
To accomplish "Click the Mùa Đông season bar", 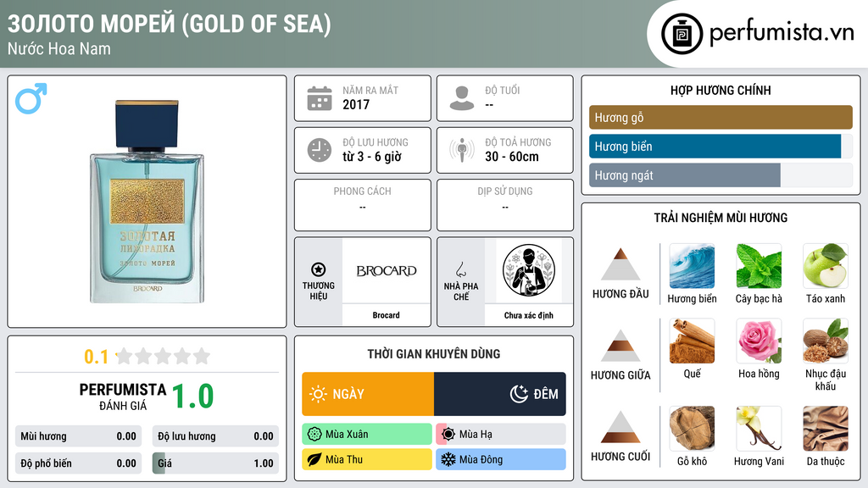I will pyautogui.click(x=501, y=459).
